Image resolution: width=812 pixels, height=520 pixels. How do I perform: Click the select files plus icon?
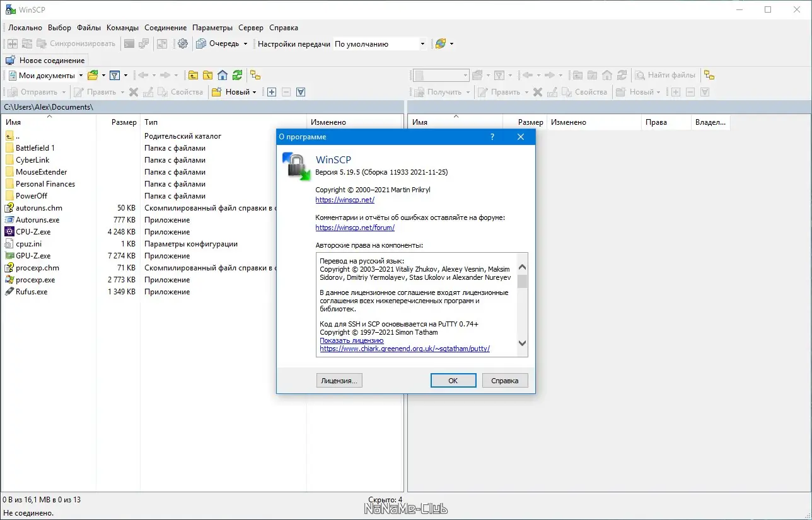[x=272, y=91]
